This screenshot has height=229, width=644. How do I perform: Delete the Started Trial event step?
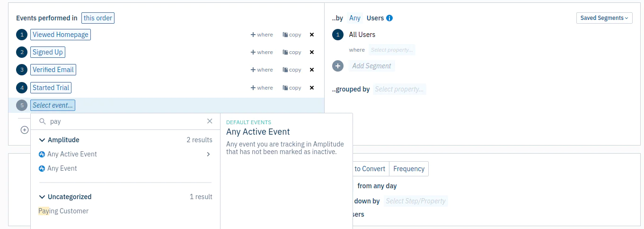pyautogui.click(x=311, y=88)
